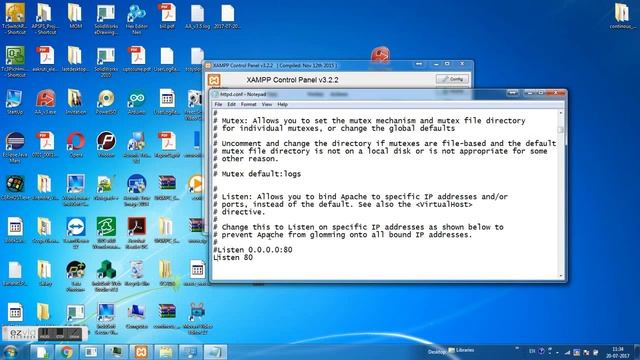Open the Format menu in Notepad
Viewport: 640px width, 360px height.
click(248, 104)
